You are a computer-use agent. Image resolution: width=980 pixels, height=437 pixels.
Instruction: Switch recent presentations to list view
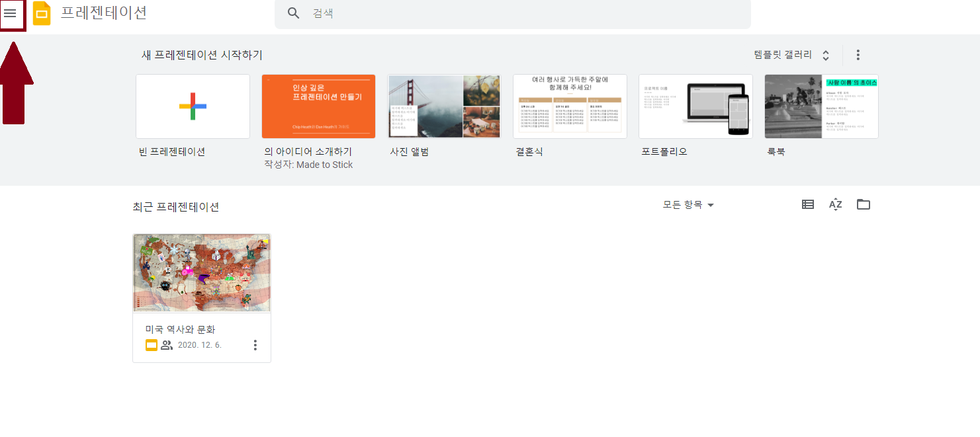coord(807,204)
